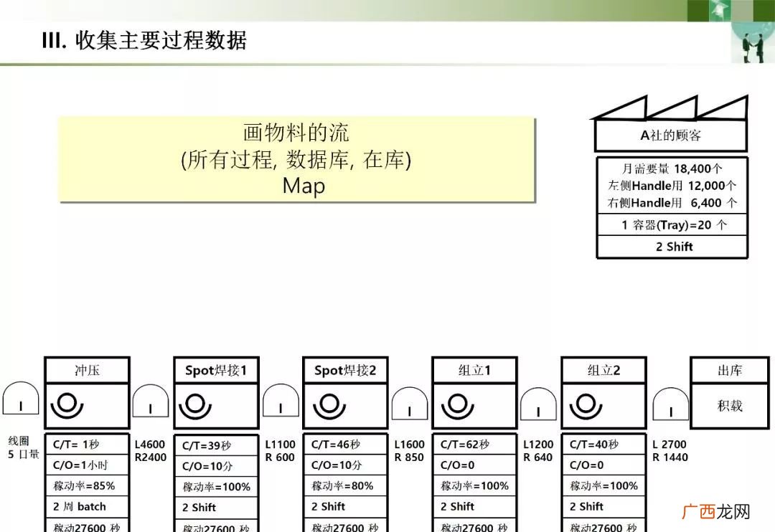Click the 稼动率=80% cell
This screenshot has width=775, height=532.
tap(345, 485)
